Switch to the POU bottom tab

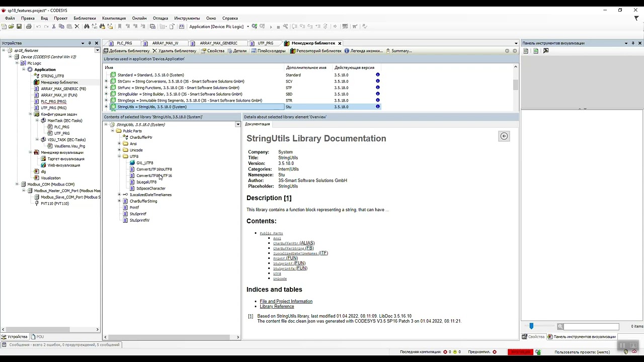click(x=37, y=336)
